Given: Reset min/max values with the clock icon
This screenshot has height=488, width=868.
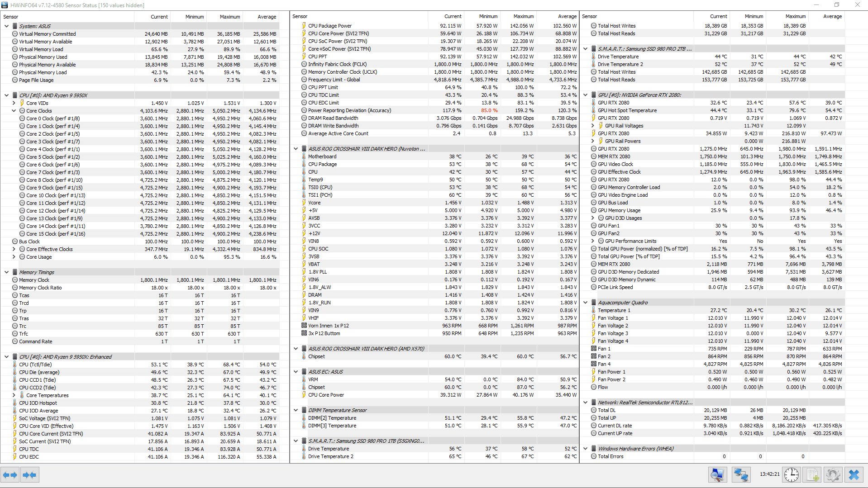Looking at the screenshot, I should coord(791,474).
